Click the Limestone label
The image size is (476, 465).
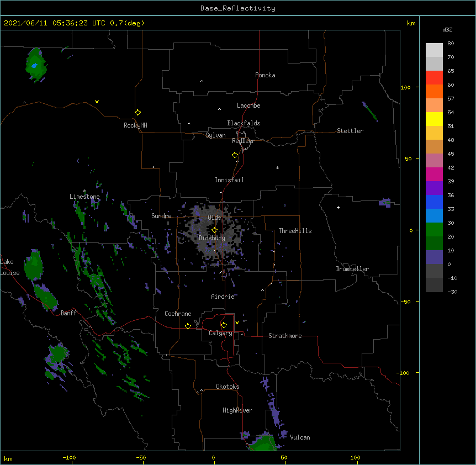(x=84, y=197)
